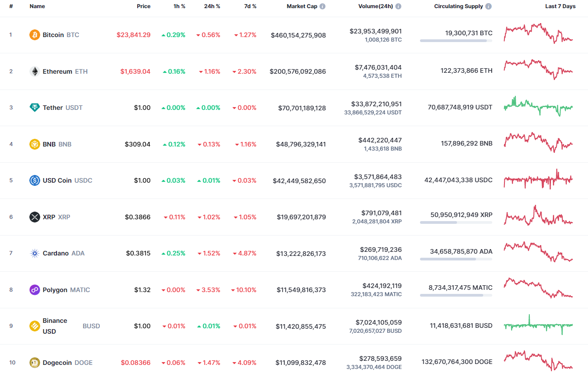Image resolution: width=588 pixels, height=378 pixels.
Task: Open the Market Cap info tooltip
Action: pyautogui.click(x=322, y=6)
